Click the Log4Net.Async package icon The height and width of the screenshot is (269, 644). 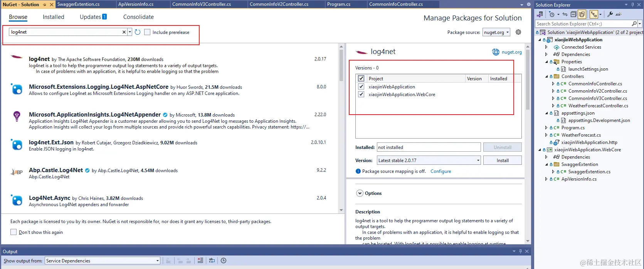coord(17,200)
